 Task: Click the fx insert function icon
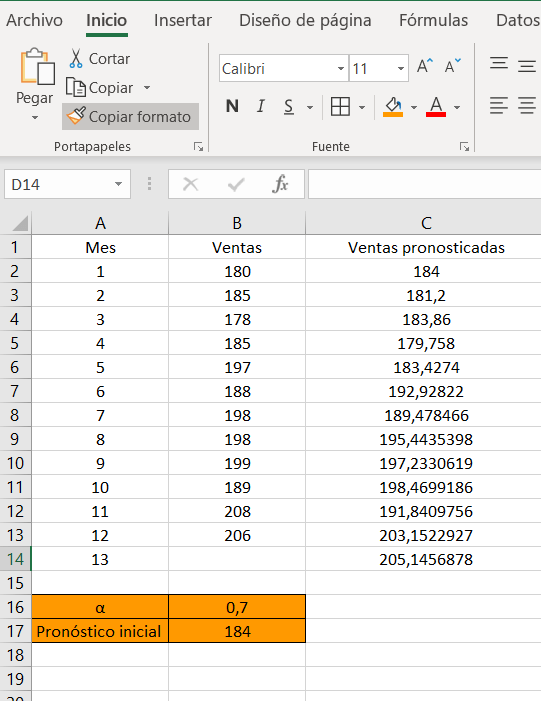(280, 184)
